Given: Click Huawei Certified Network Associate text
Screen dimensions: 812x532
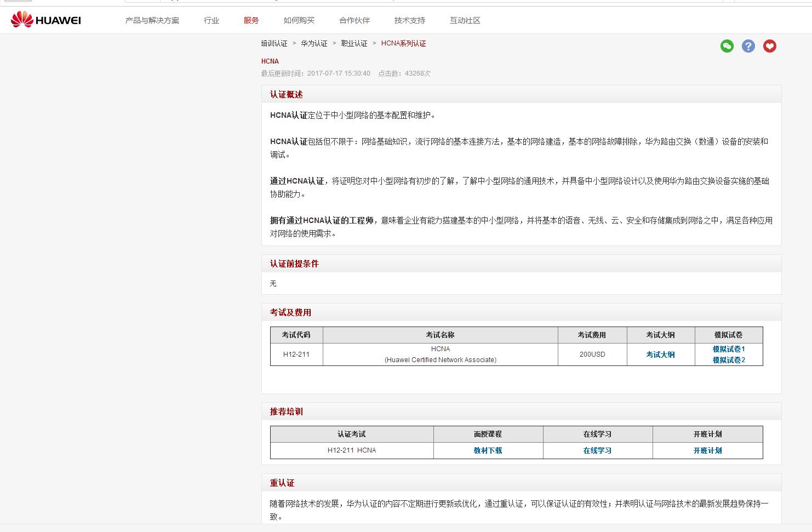Looking at the screenshot, I should 441,360.
